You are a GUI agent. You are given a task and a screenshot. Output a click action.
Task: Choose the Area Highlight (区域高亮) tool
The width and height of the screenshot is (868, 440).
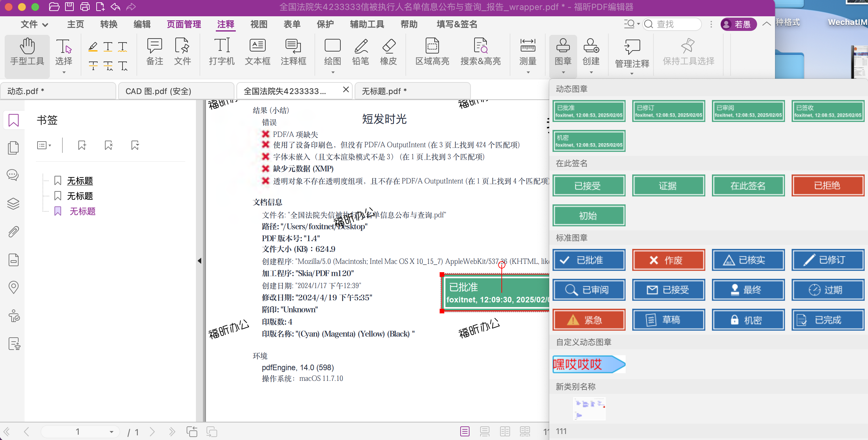click(x=432, y=52)
